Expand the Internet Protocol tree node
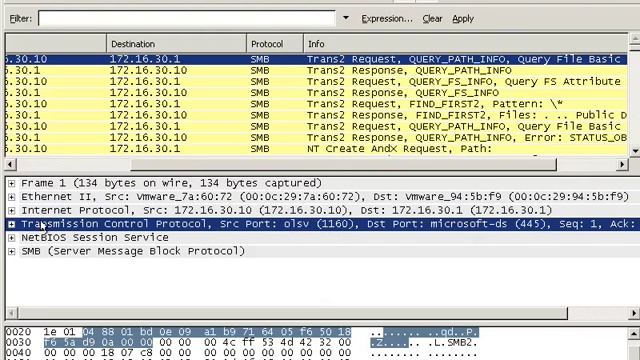640x360 pixels. click(x=11, y=211)
